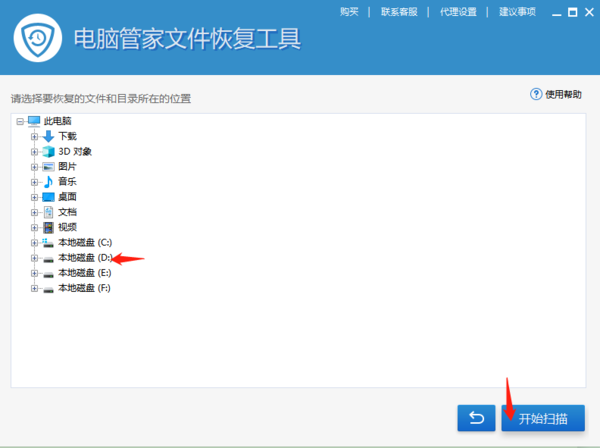Expand the 本地磁盘 (E:) node

point(34,272)
